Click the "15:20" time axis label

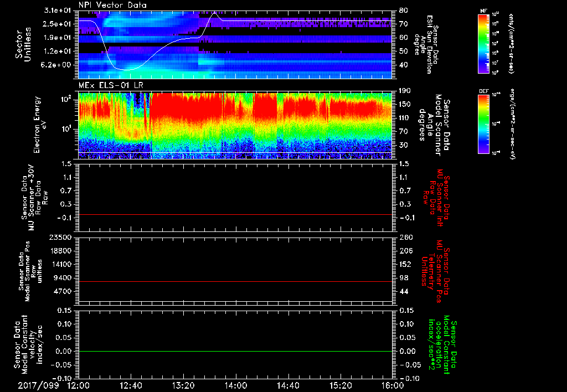[x=341, y=385]
